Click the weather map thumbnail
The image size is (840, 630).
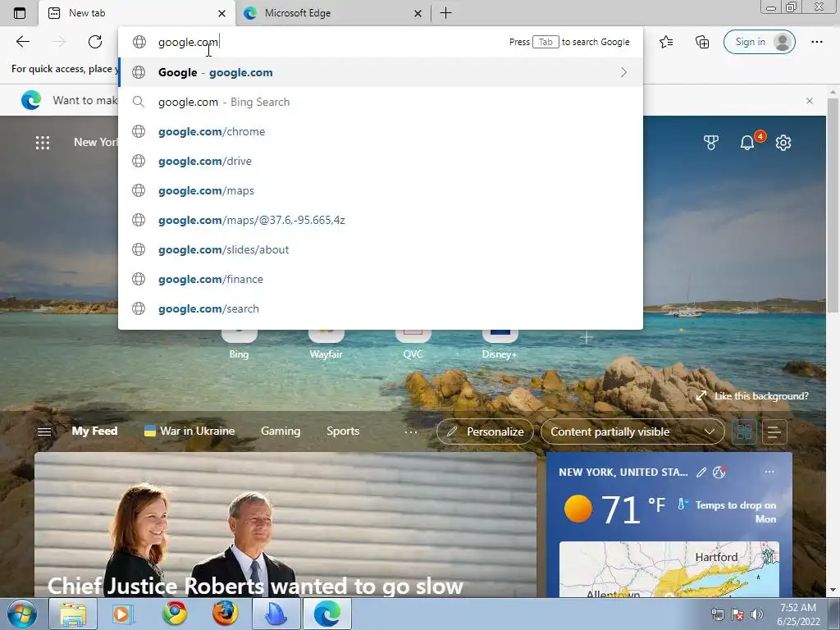669,569
